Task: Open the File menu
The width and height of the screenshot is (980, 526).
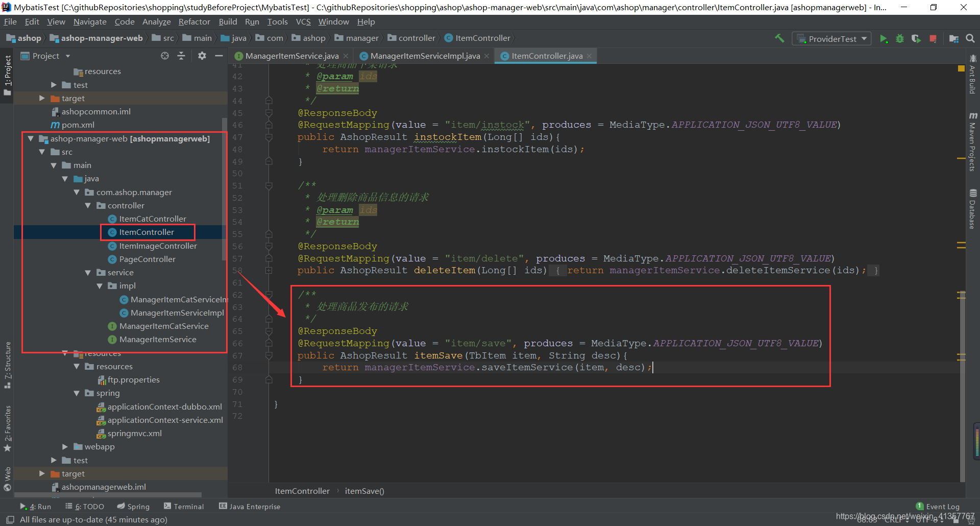Action: point(10,22)
